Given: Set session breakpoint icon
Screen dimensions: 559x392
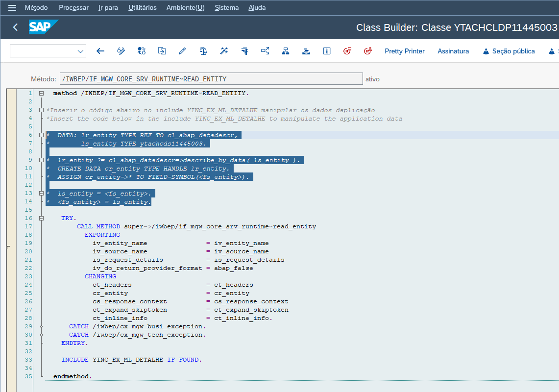Looking at the screenshot, I should 347,51.
